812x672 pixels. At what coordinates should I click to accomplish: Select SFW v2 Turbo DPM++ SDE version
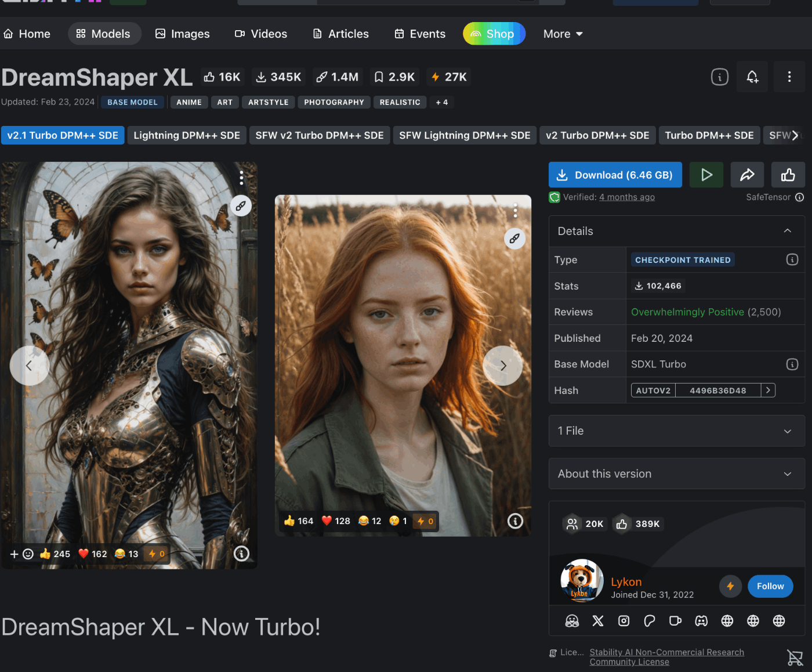pyautogui.click(x=320, y=135)
